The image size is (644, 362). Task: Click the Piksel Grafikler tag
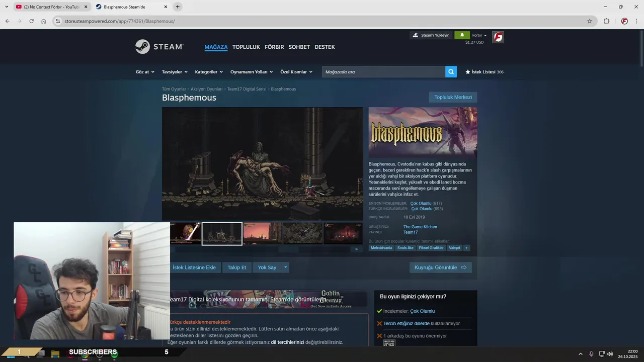(431, 248)
